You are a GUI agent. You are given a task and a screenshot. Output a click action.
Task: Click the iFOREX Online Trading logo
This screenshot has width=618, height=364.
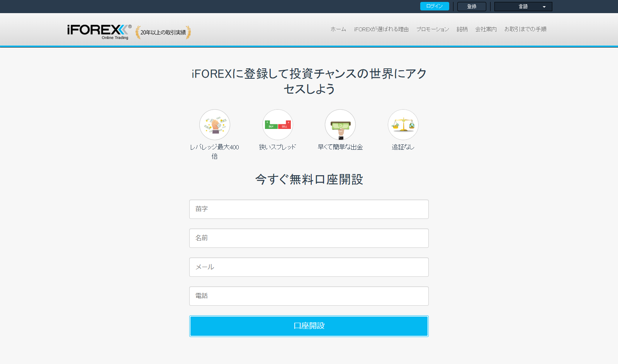coord(99,32)
